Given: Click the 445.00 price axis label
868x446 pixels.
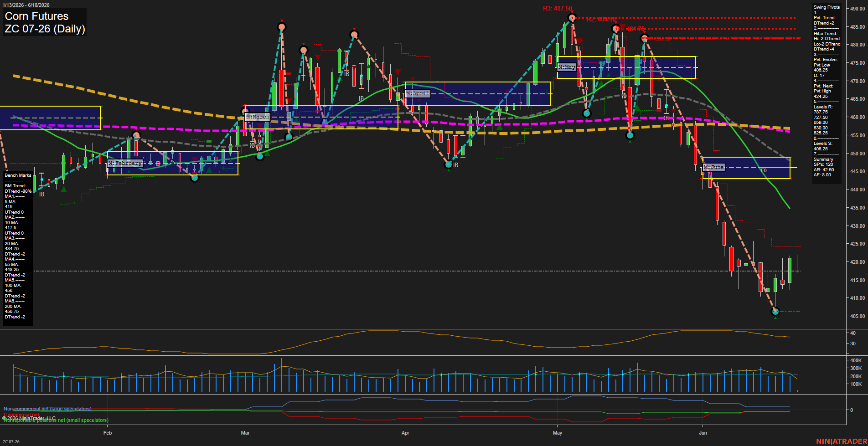Looking at the screenshot, I should (x=858, y=171).
